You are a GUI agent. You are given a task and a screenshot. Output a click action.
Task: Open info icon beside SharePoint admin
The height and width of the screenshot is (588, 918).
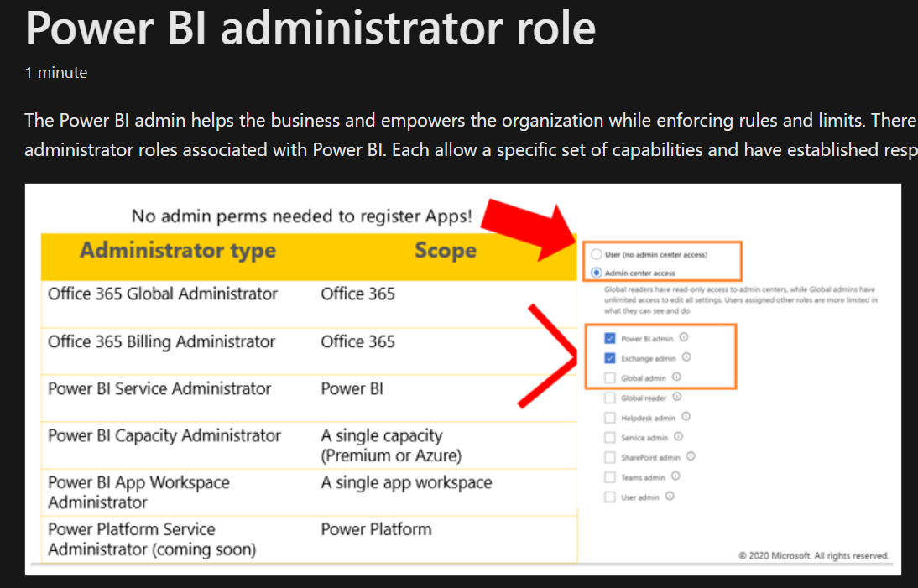691,456
